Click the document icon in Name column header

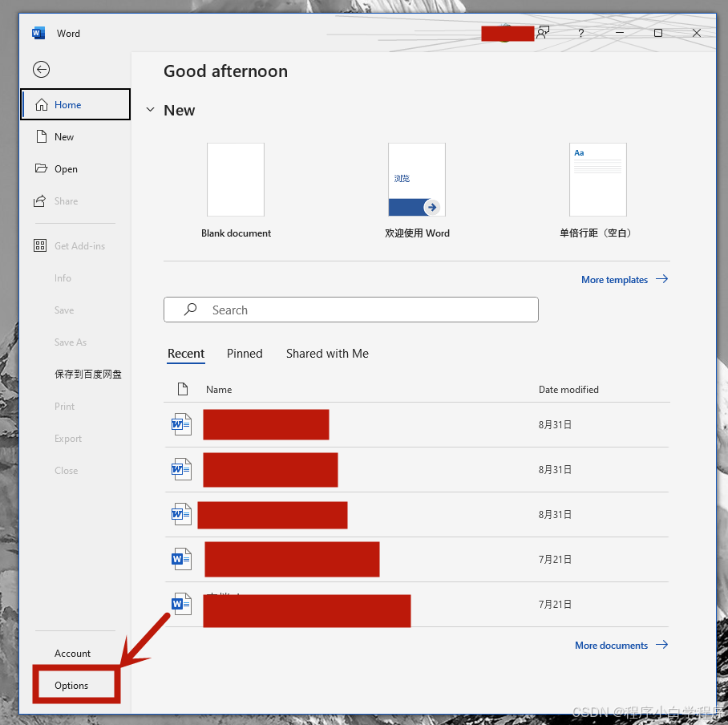(183, 389)
